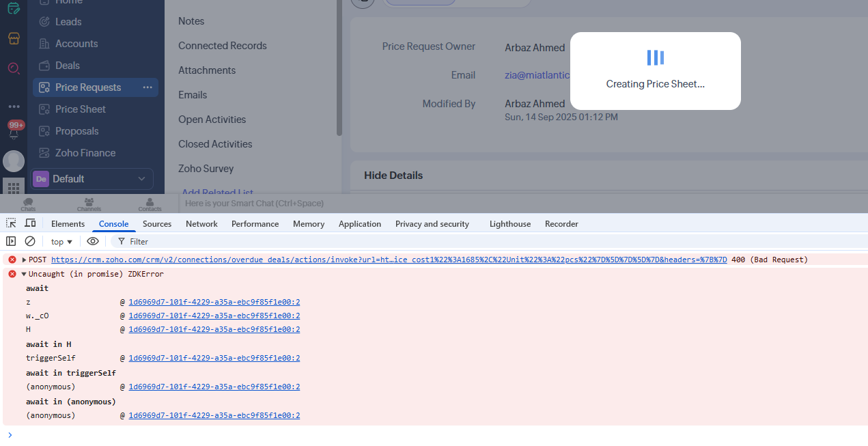Open Price Requests three-dots options
Image resolution: width=868 pixels, height=446 pixels.
(148, 87)
